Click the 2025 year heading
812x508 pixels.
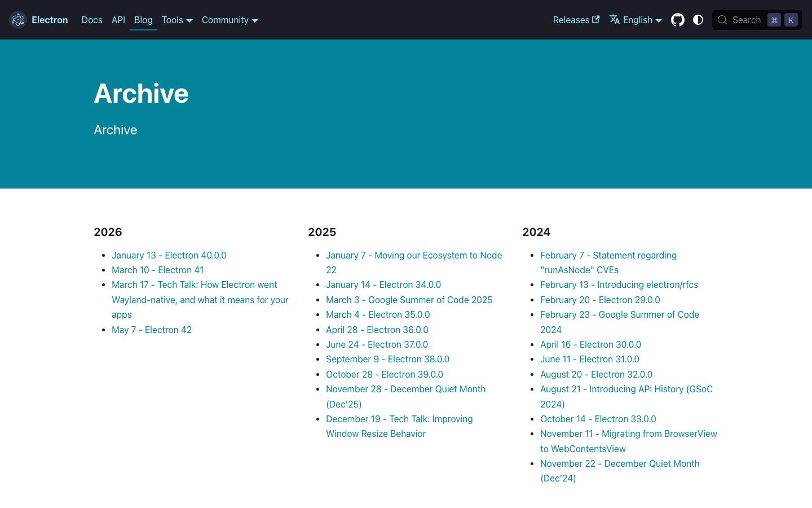pyautogui.click(x=322, y=232)
